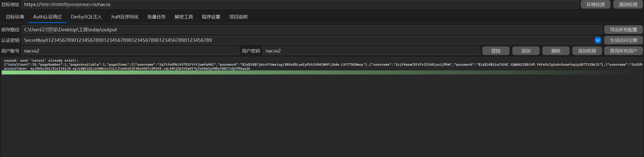Click 生成访问令牌 button

point(623,40)
